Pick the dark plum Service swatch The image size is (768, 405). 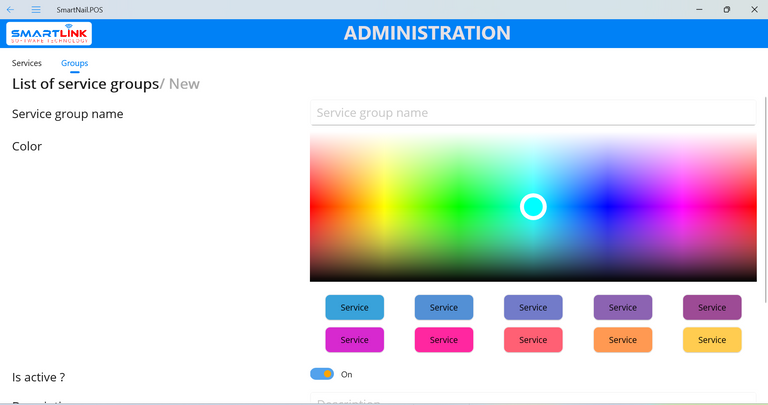[x=712, y=307]
